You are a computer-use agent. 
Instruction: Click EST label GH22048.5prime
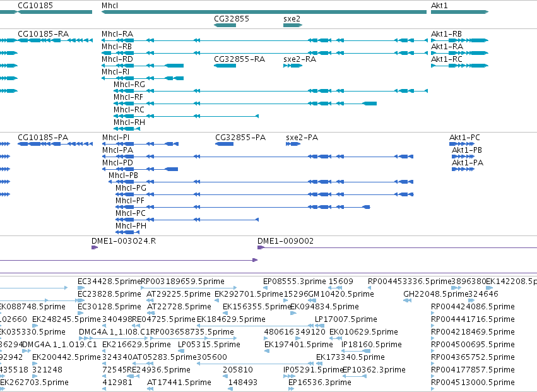pyautogui.click(x=435, y=294)
